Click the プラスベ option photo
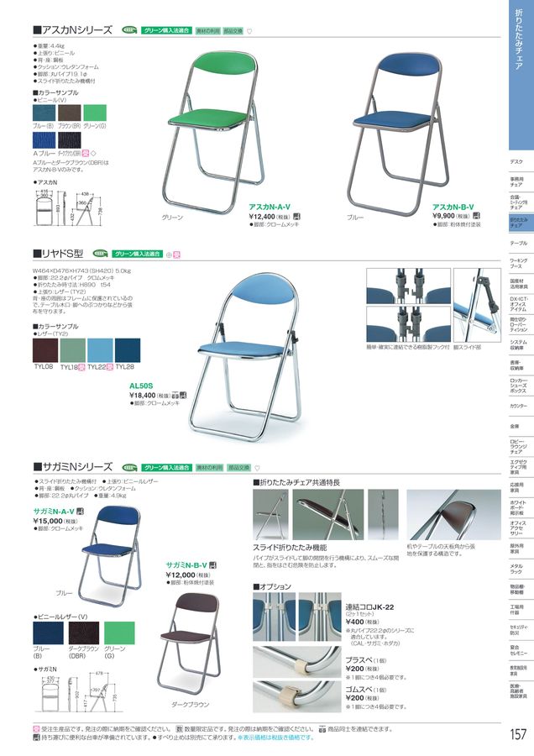534x756 pixels. [x=297, y=662]
